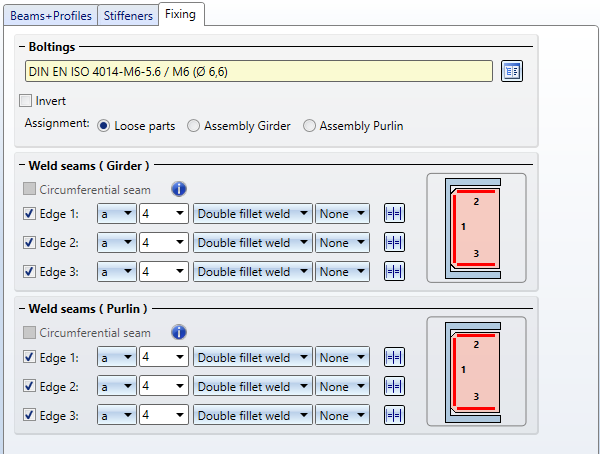Click the DIN EN ISO 4014-M6 bolting field
The height and width of the screenshot is (454, 600).
coord(259,71)
